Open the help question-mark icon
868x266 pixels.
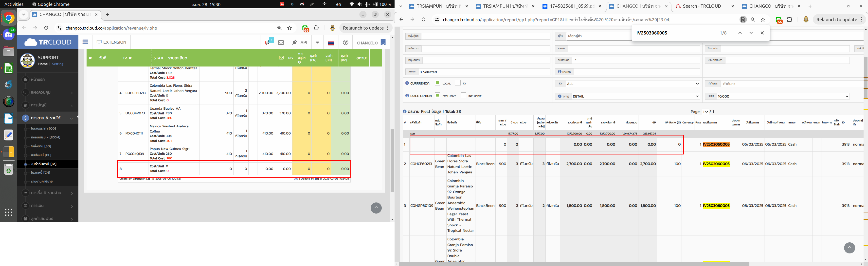click(x=345, y=42)
